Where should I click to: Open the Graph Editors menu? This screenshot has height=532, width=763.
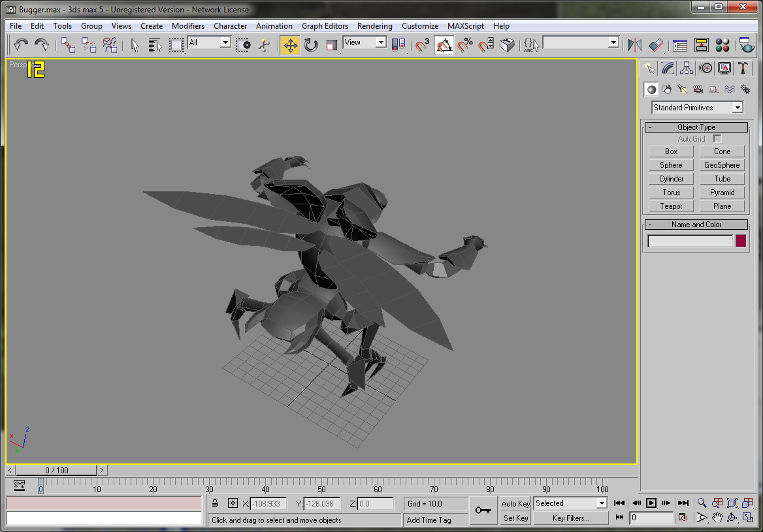(325, 25)
